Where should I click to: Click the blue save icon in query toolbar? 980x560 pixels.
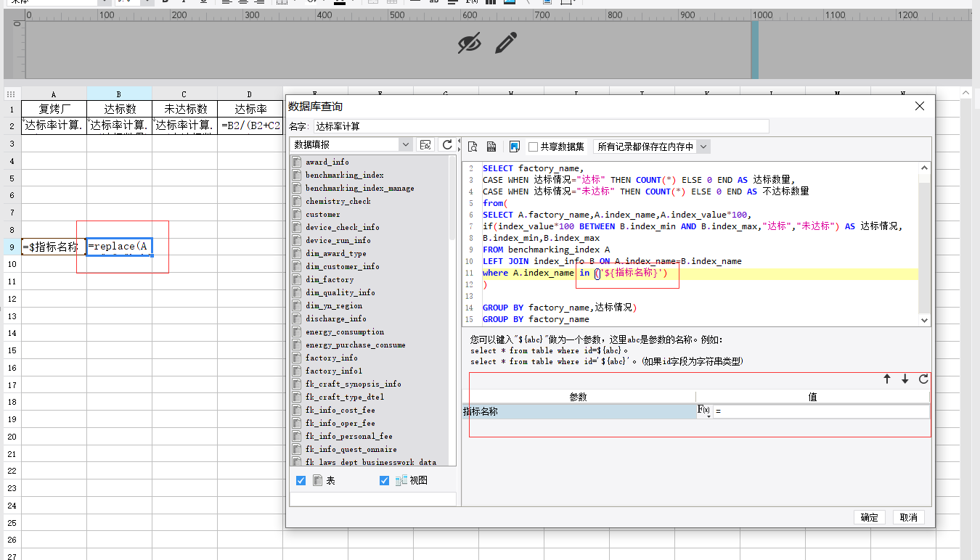pos(515,147)
